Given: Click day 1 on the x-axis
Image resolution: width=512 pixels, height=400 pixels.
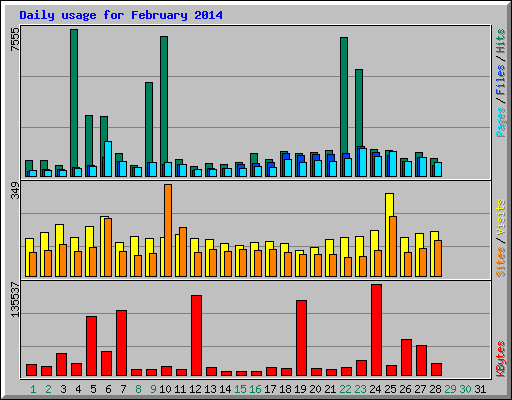Looking at the screenshot, I should point(33,389).
